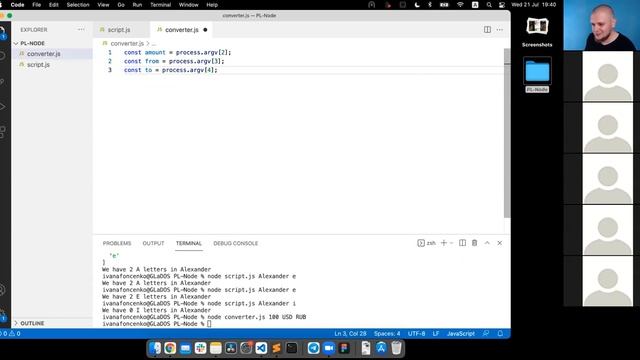Open Finder from the Dock
This screenshot has height=360, width=640.
155,348
